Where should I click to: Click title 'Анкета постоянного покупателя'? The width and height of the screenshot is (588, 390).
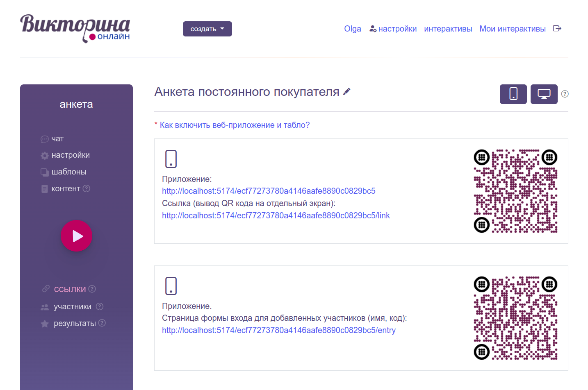pos(247,92)
